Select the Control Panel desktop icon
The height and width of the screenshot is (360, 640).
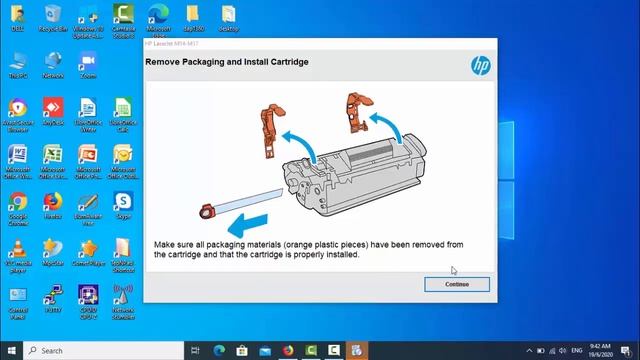coord(18,303)
